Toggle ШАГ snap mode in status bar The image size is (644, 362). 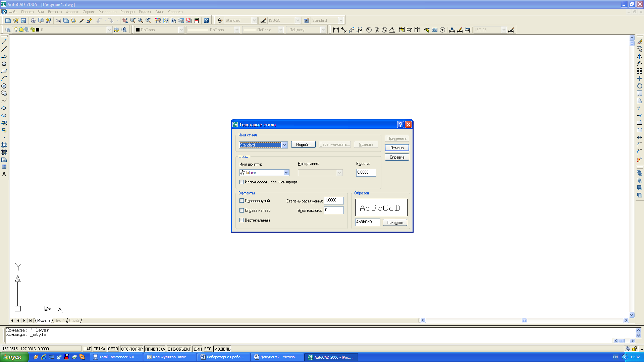[x=87, y=349]
